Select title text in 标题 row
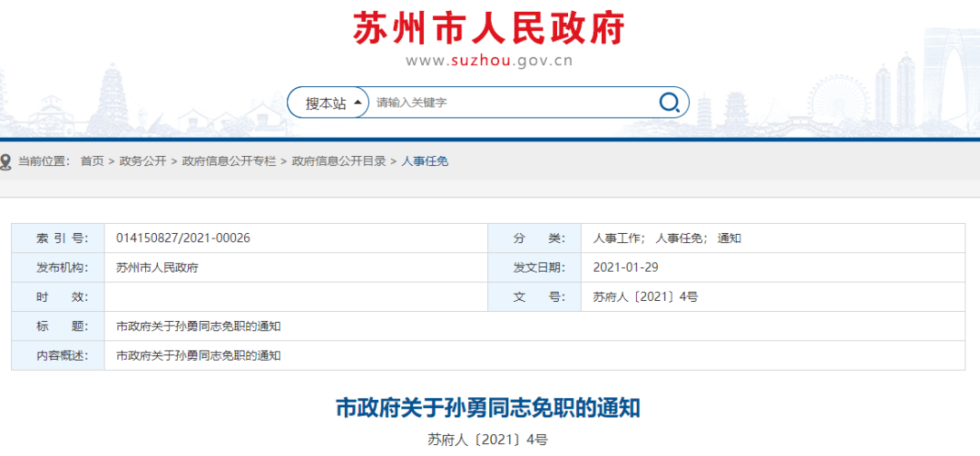 [x=198, y=326]
